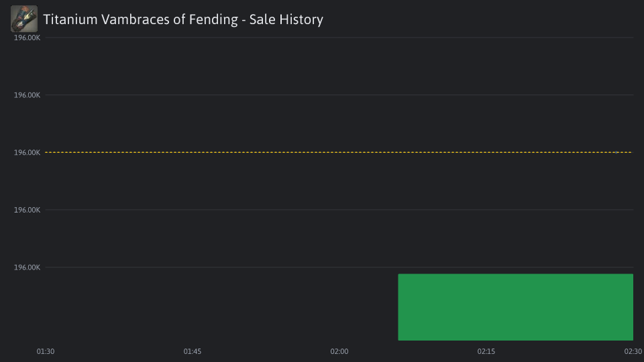Click the Titanium Vambraces item icon
The width and height of the screenshot is (644, 362).
click(x=24, y=19)
